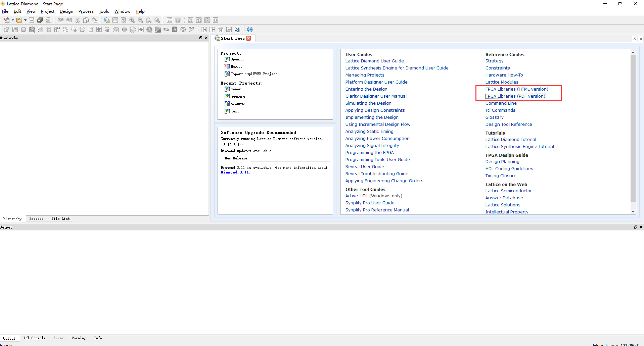Click the Run play-arrow toolbar icon

(190, 20)
